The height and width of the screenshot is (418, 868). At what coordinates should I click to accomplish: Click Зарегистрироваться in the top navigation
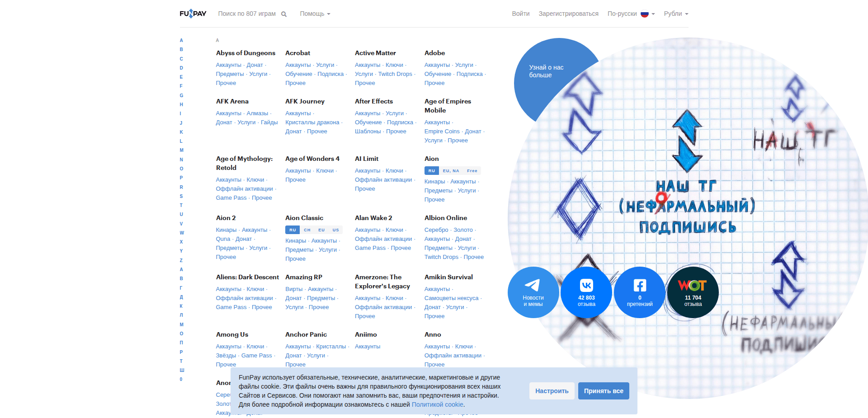[x=568, y=14]
